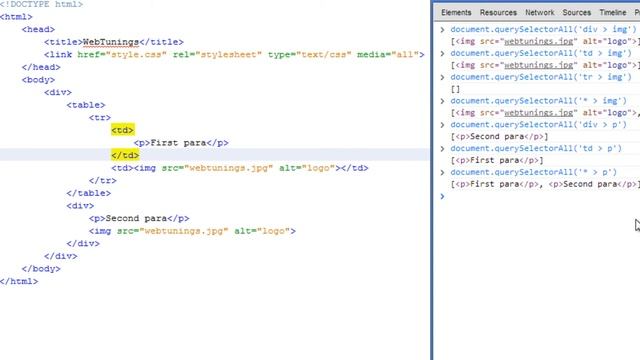Click the style.css href value
The width and height of the screenshot is (640, 360).
pyautogui.click(x=136, y=55)
